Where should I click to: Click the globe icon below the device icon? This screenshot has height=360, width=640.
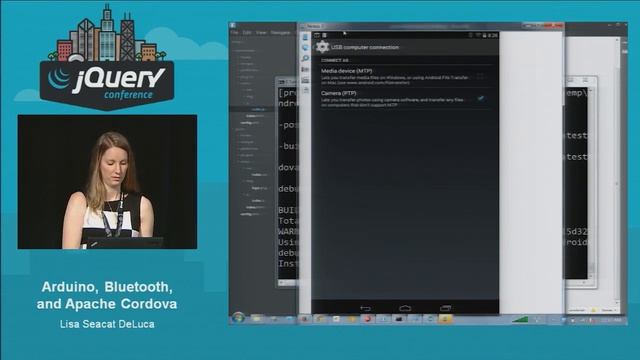(305, 48)
